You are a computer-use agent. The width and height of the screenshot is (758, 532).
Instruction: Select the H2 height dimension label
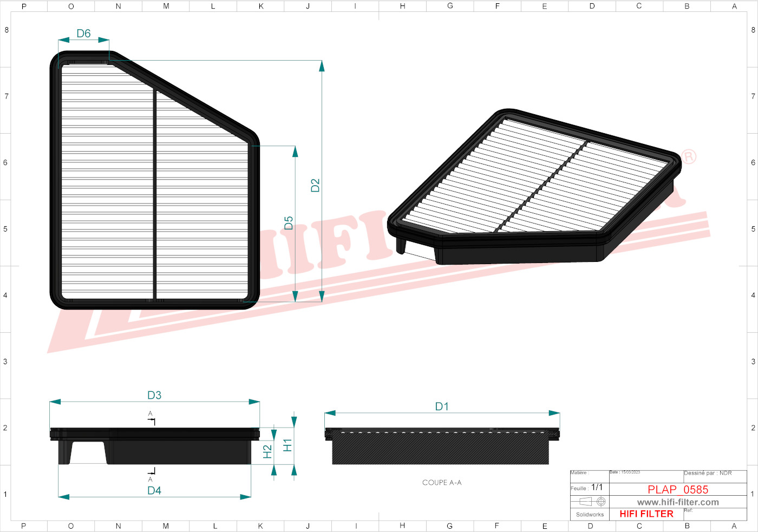pos(267,451)
